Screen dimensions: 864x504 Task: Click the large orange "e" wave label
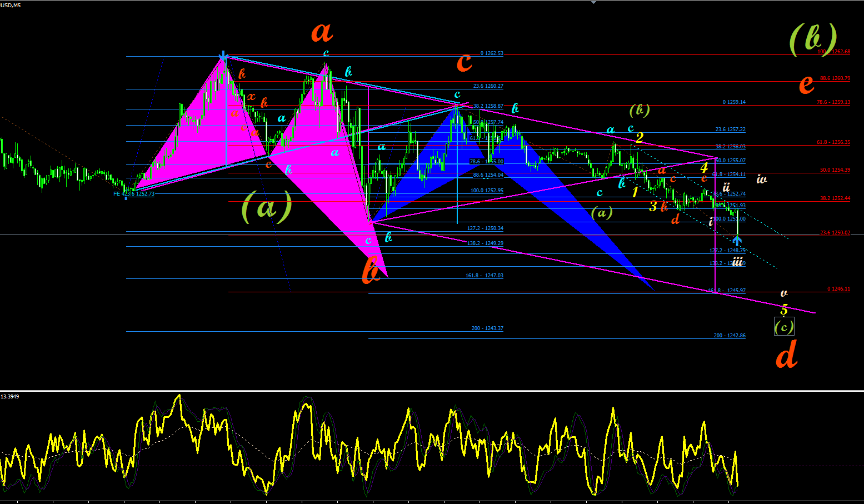point(806,84)
